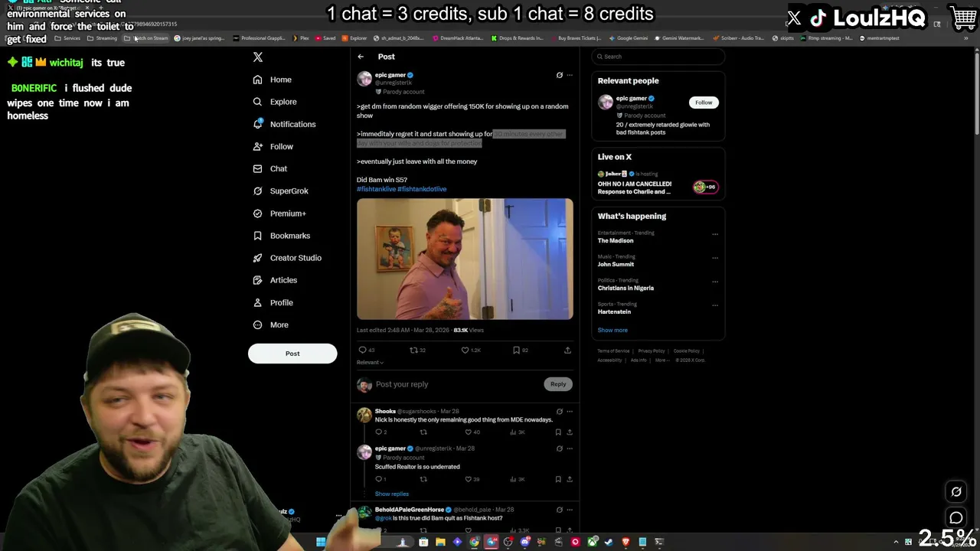The height and width of the screenshot is (551, 980).
Task: Open SuperGrok in the sidebar
Action: (x=281, y=191)
